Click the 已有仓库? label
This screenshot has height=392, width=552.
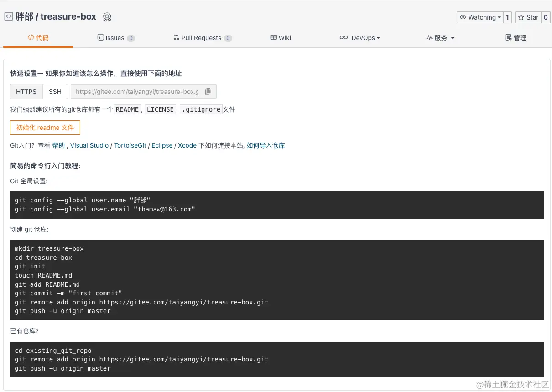point(25,331)
